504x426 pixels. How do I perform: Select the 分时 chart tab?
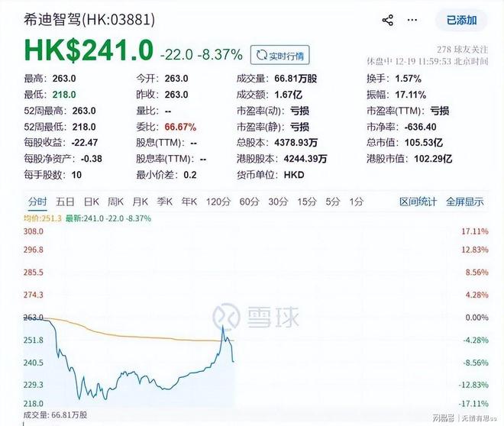37,202
